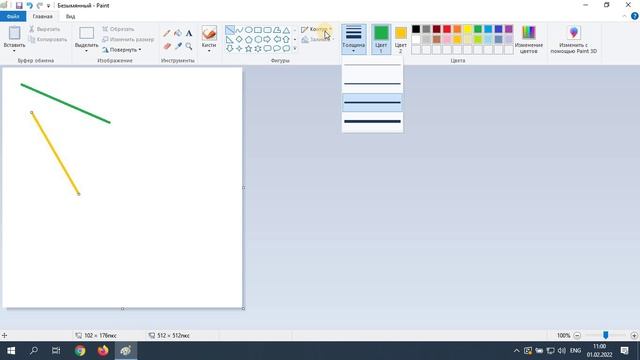Activate Color 1 (Цвет 1) green box
The width and height of the screenshot is (640, 360).
click(x=381, y=39)
